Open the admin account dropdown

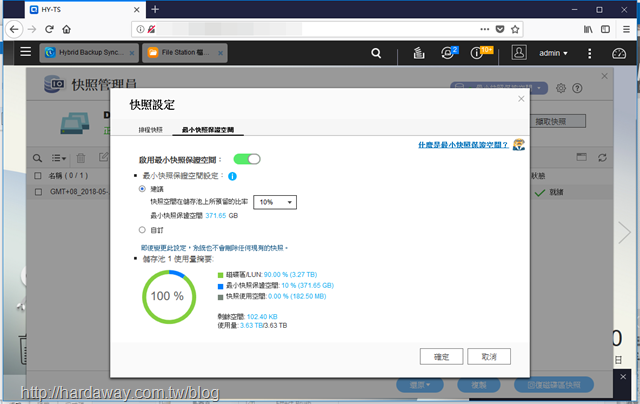point(553,53)
